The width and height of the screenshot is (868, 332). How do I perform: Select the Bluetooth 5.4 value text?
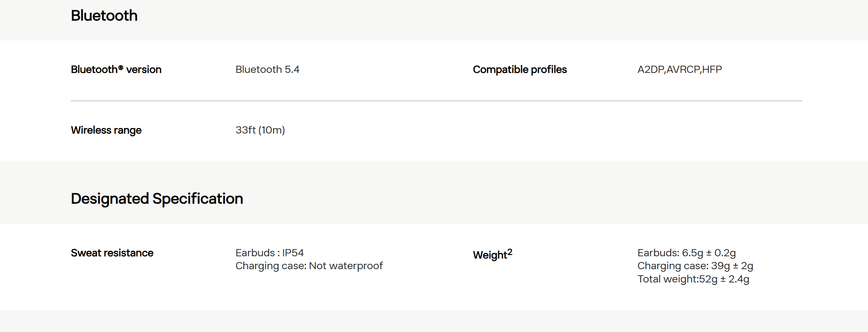pos(267,70)
